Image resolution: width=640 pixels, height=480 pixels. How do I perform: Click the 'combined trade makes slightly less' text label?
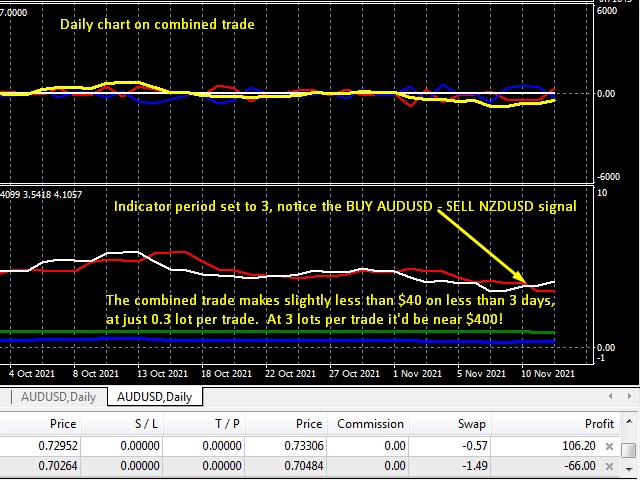[x=246, y=300]
